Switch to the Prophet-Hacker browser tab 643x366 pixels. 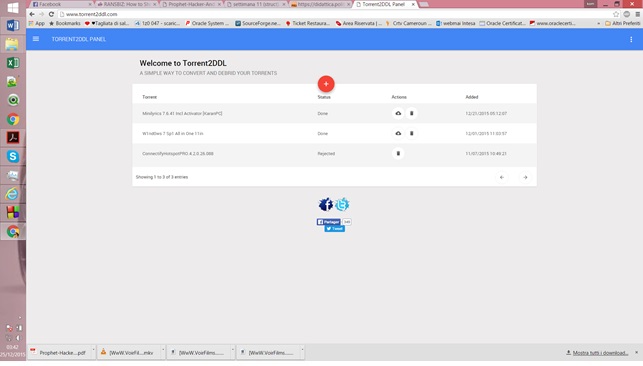tap(192, 4)
